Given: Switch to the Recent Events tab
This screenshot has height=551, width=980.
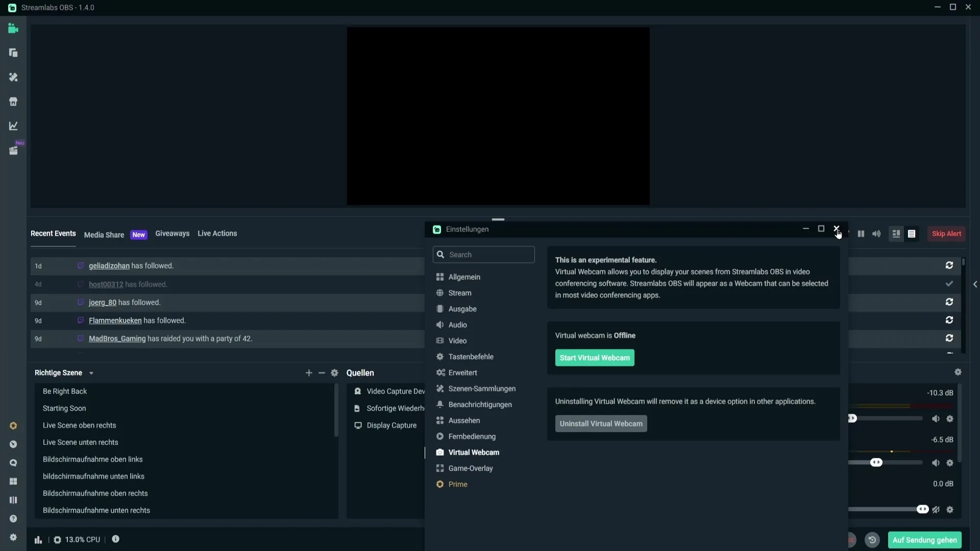Looking at the screenshot, I should 53,234.
